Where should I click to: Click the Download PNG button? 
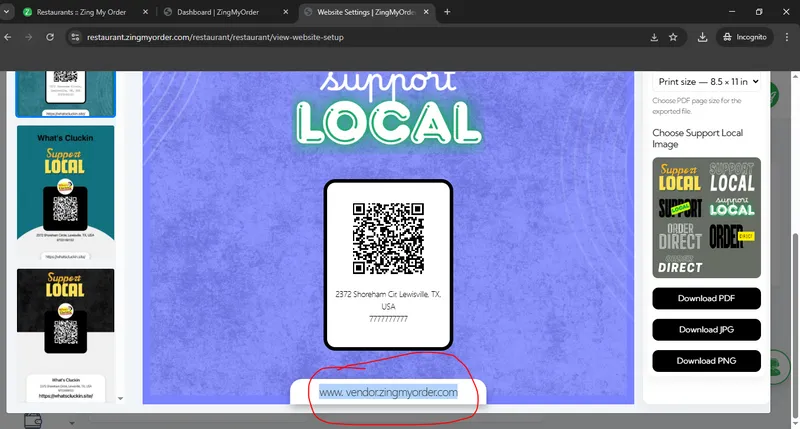pyautogui.click(x=706, y=360)
